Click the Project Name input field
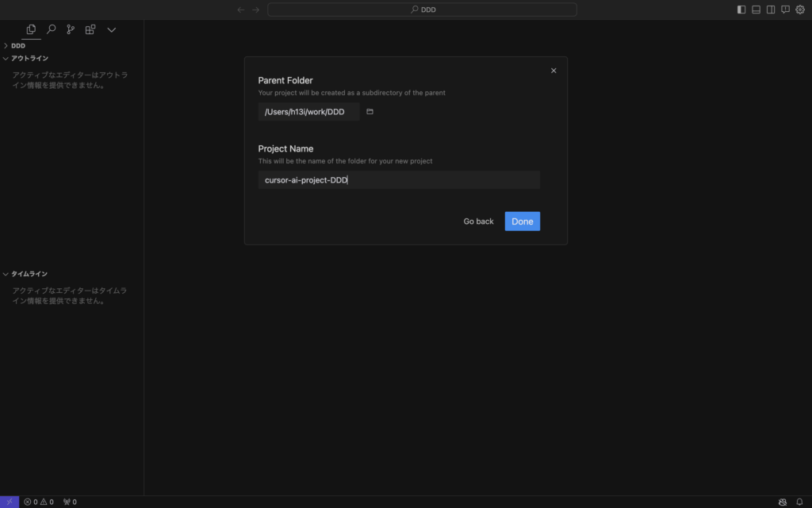This screenshot has width=812, height=508. 399,180
